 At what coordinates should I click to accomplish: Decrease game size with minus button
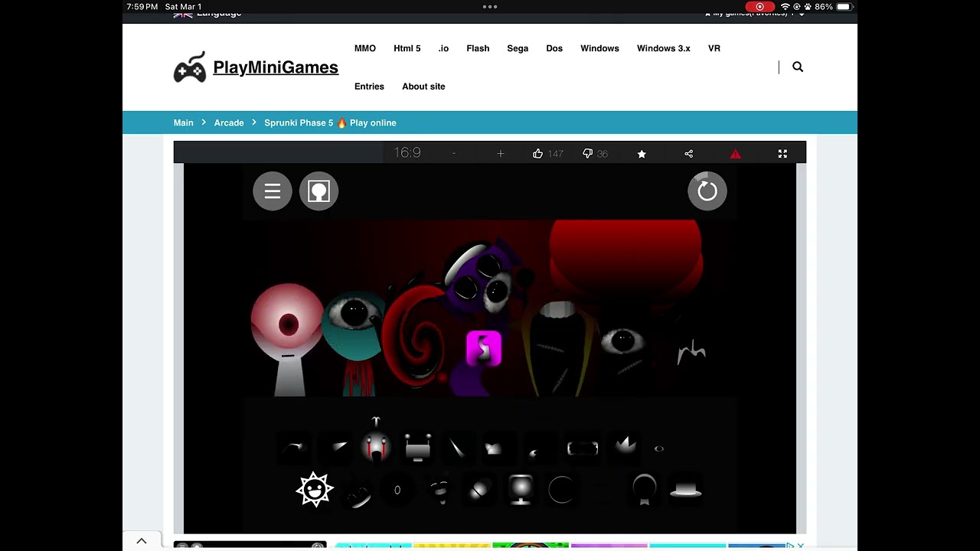pyautogui.click(x=453, y=154)
